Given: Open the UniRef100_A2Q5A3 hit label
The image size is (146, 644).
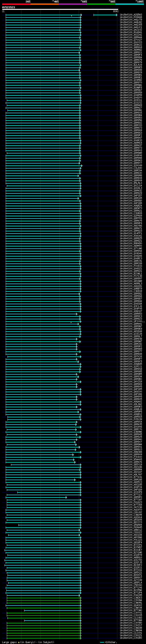Looking at the screenshot, I should [131, 15].
